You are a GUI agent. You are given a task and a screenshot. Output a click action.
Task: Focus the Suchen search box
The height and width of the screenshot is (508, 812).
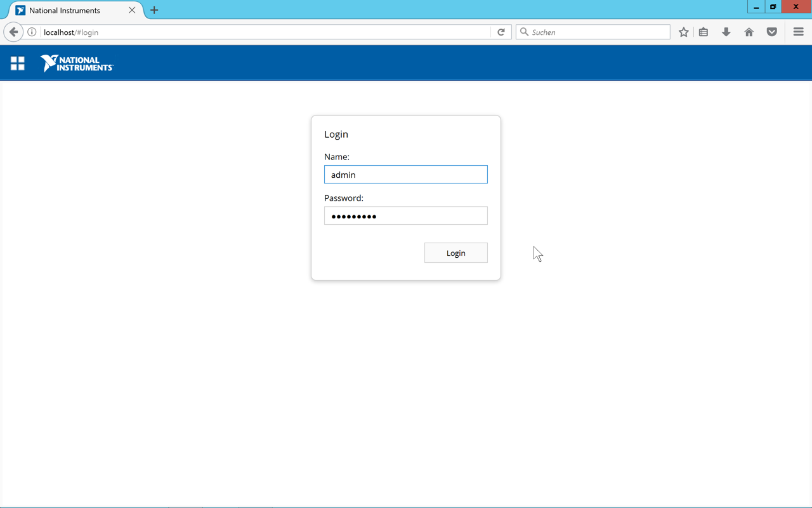point(596,32)
